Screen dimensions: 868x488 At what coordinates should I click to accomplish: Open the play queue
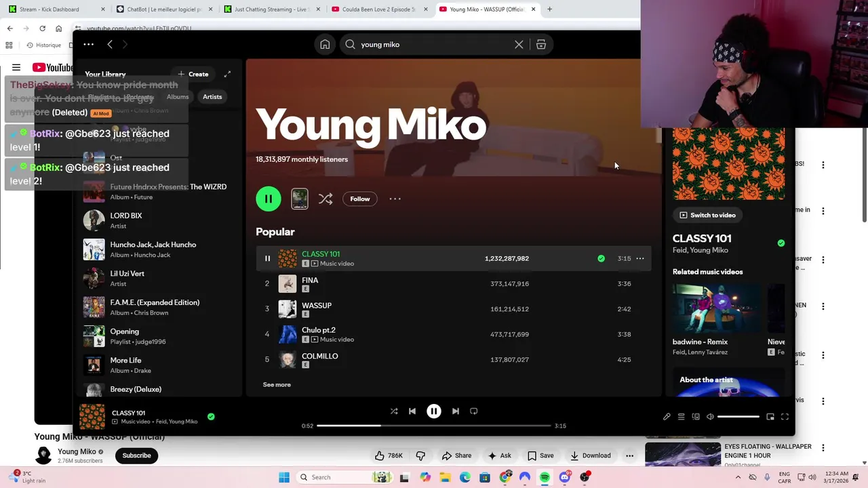click(x=682, y=417)
